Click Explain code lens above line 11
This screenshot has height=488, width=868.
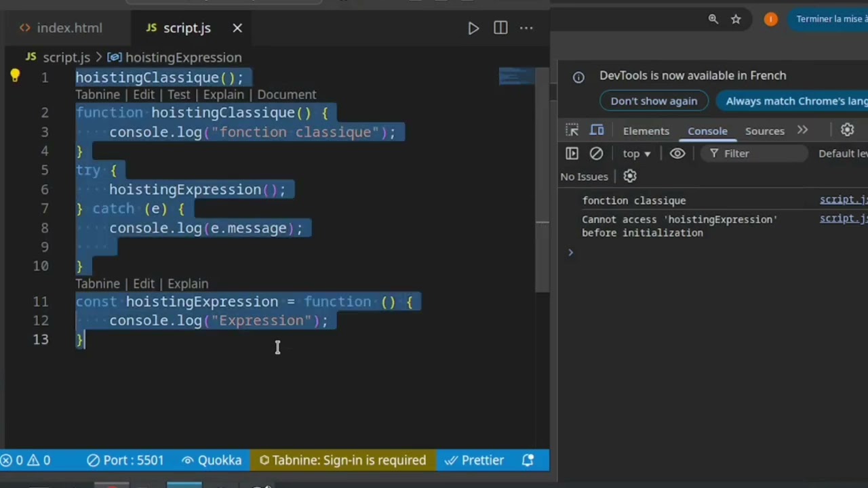click(x=188, y=283)
